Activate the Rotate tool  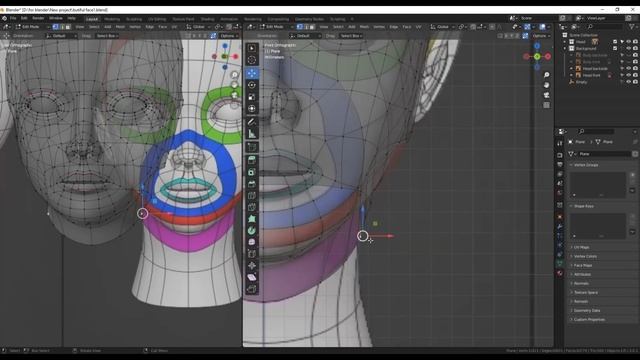click(x=252, y=85)
